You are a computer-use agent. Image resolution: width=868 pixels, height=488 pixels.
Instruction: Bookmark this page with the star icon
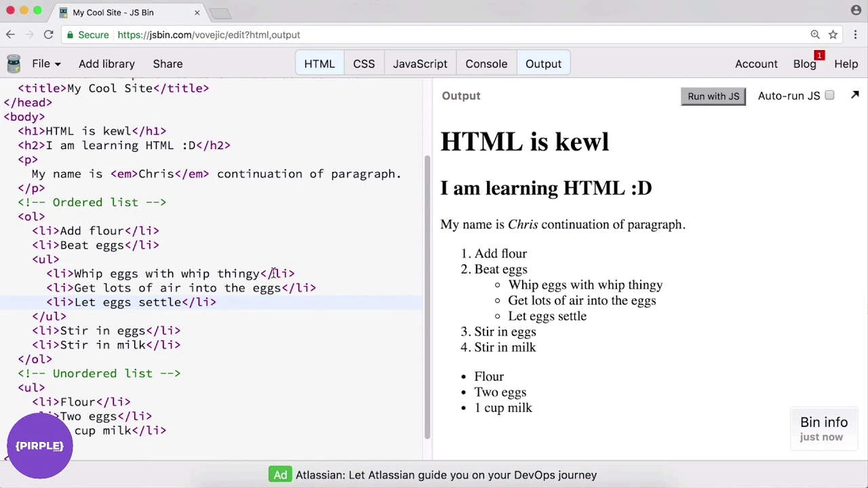[833, 35]
